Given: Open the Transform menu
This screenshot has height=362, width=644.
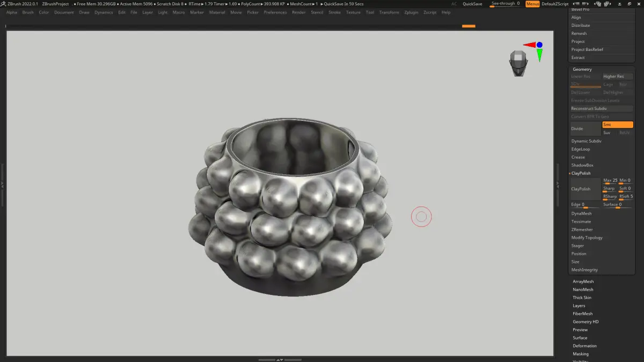Looking at the screenshot, I should [389, 12].
